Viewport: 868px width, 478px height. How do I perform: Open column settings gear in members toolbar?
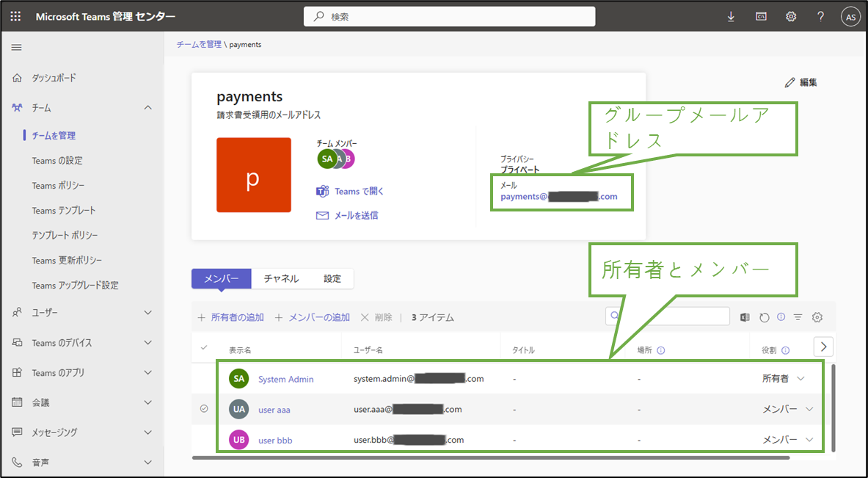817,317
